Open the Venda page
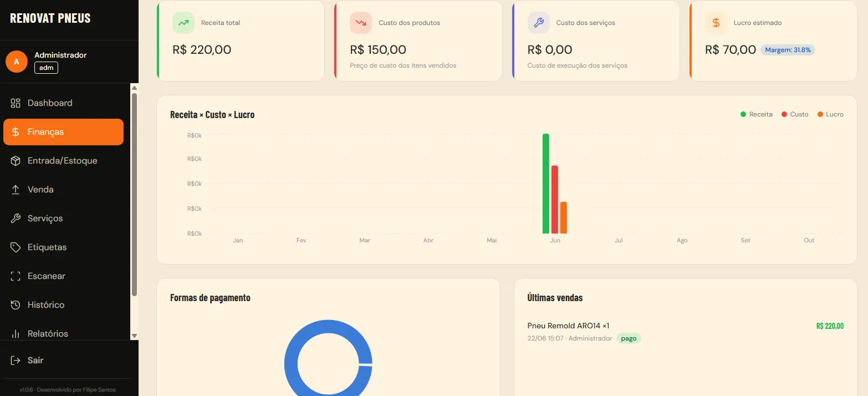The width and height of the screenshot is (868, 396). coord(63,190)
